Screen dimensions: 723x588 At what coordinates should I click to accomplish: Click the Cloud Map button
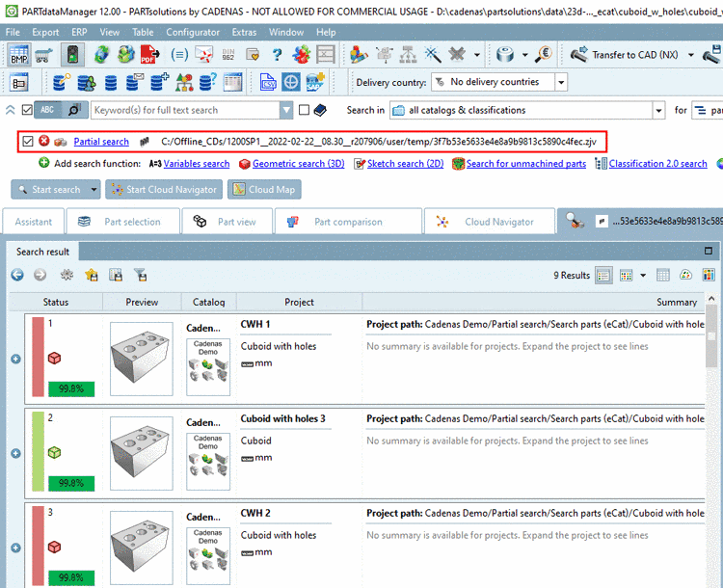coord(264,190)
